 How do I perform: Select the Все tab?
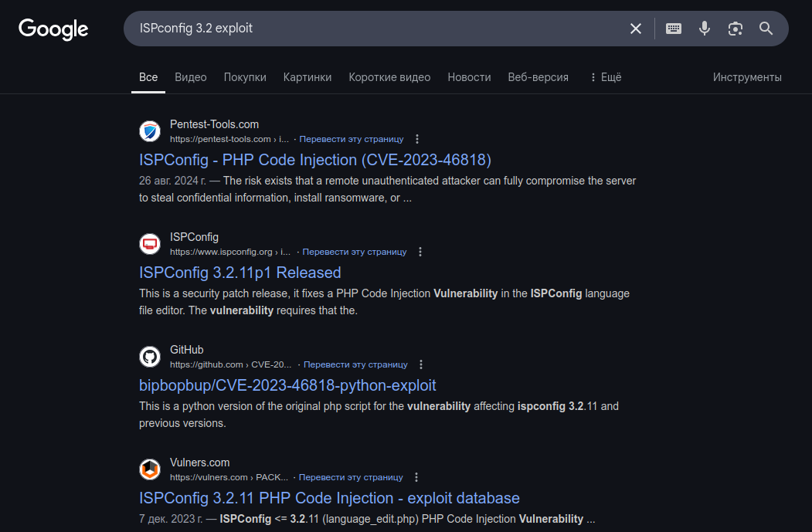coord(148,77)
